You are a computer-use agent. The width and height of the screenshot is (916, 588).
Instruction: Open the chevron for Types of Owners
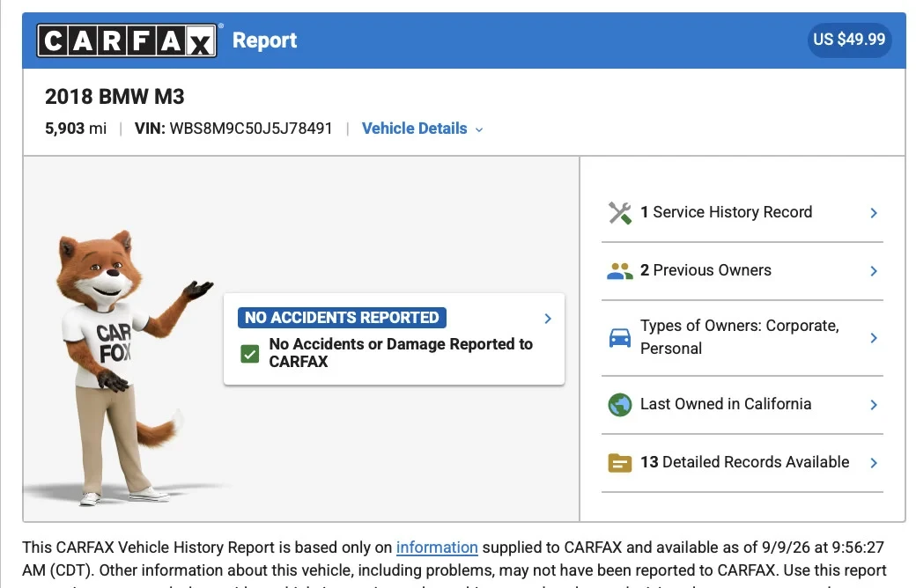[x=874, y=338]
